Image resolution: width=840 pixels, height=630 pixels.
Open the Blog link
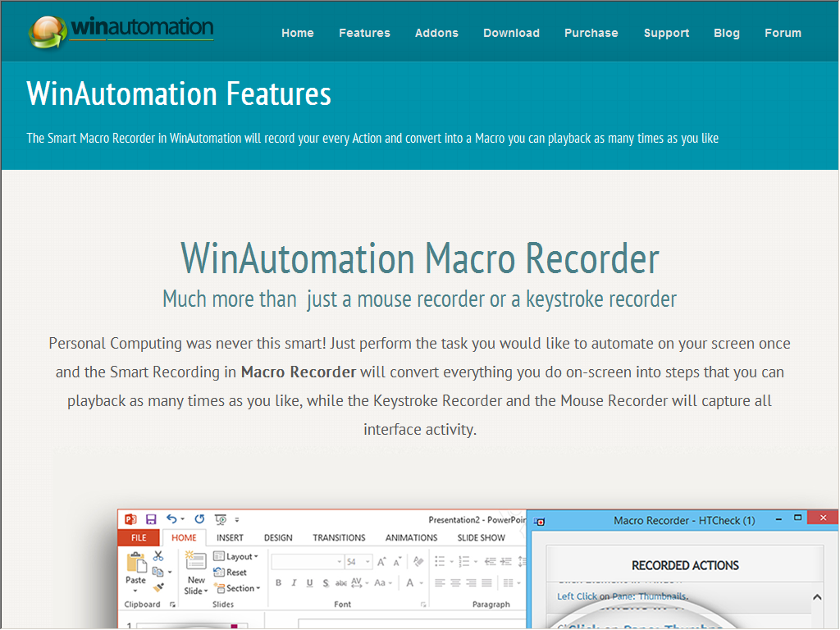pyautogui.click(x=727, y=33)
